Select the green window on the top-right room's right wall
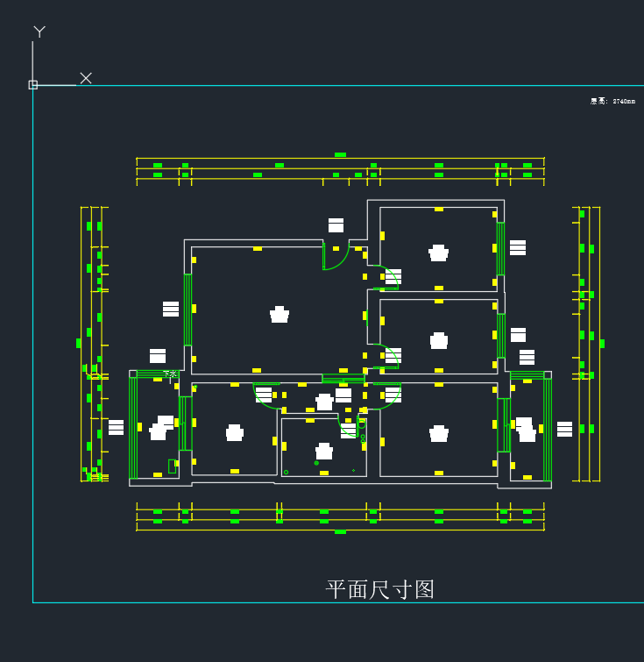 pos(501,249)
